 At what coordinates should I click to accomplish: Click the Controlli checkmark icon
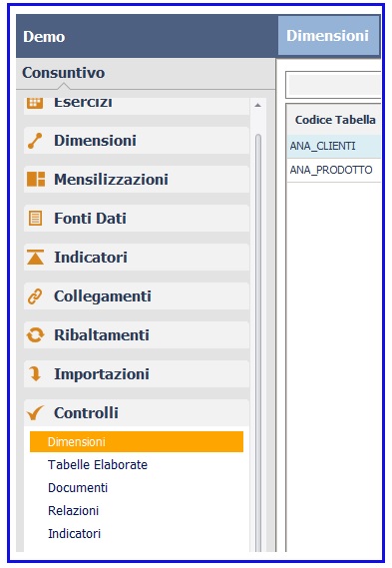pyautogui.click(x=36, y=413)
